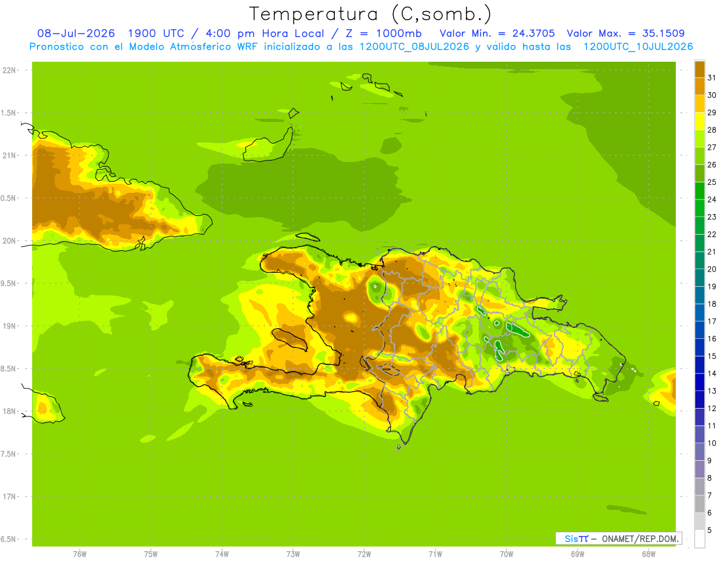Click the '22N' latitude label
Image resolution: width=728 pixels, height=562 pixels.
[10, 70]
